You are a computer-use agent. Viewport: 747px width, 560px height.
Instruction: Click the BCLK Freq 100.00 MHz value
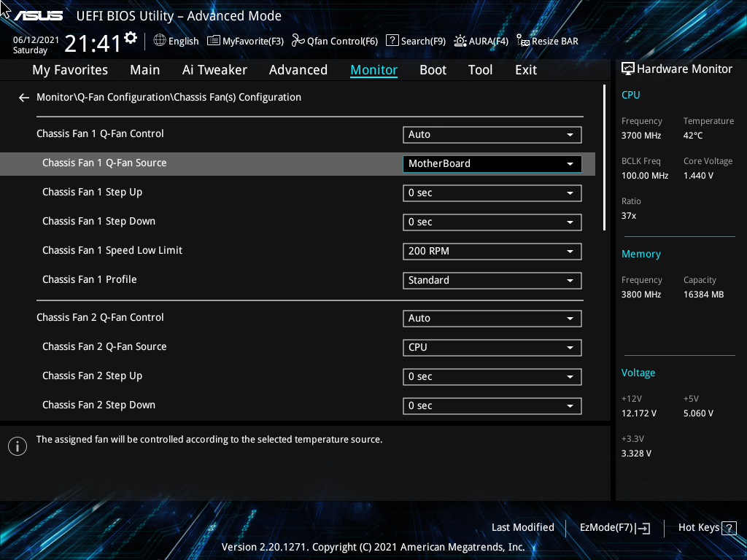(x=645, y=176)
